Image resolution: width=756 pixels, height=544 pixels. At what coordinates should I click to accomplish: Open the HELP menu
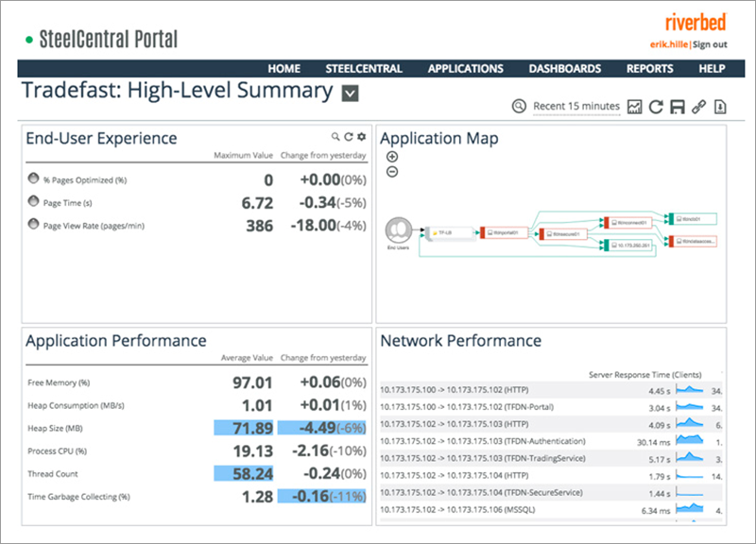(713, 69)
